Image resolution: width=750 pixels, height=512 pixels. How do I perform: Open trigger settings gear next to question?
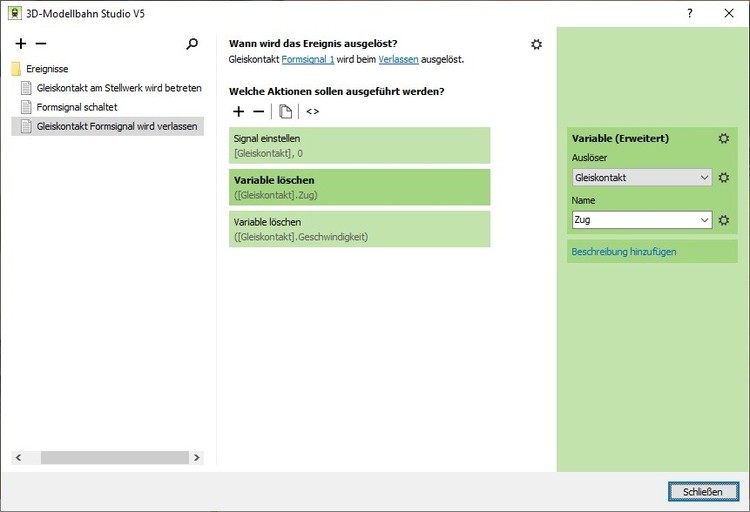537,44
